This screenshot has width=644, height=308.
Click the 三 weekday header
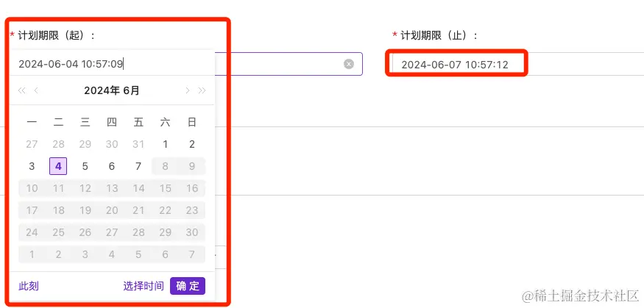[x=85, y=122]
